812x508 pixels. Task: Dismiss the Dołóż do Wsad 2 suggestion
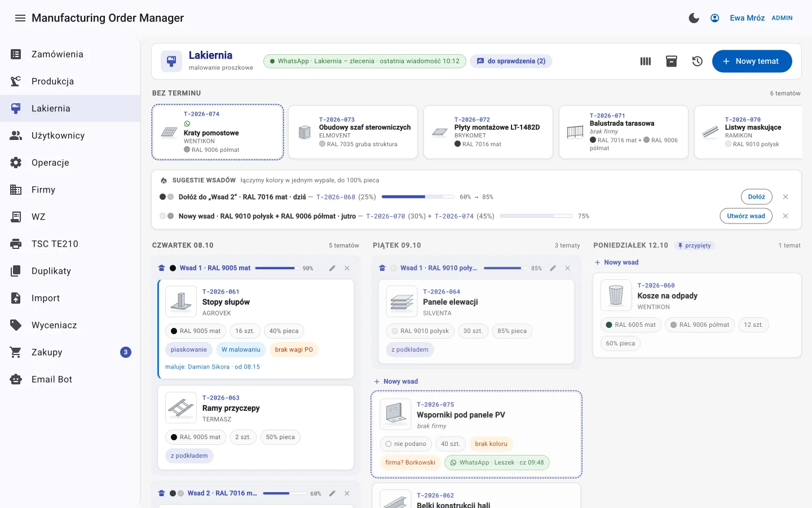tap(785, 197)
